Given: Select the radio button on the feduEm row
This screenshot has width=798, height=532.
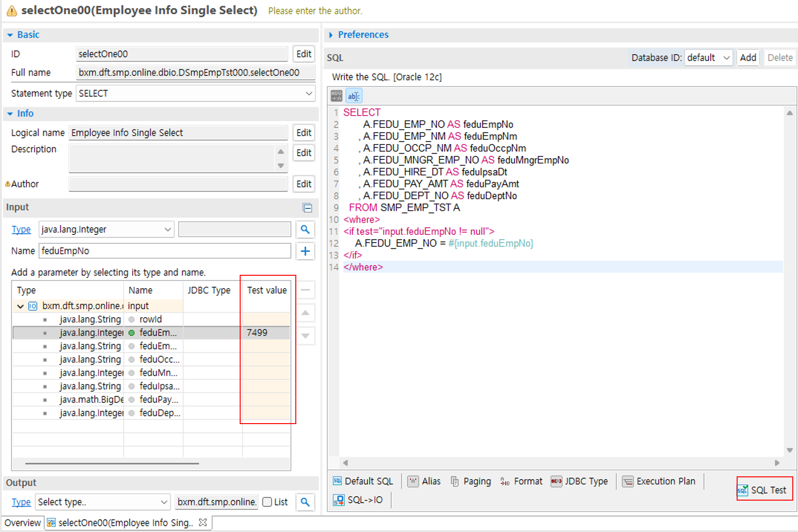Looking at the screenshot, I should click(131, 333).
